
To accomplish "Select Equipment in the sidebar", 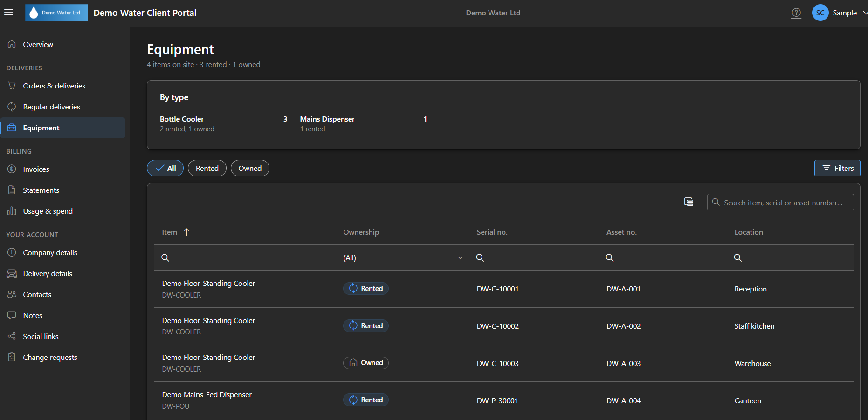I will click(63, 128).
